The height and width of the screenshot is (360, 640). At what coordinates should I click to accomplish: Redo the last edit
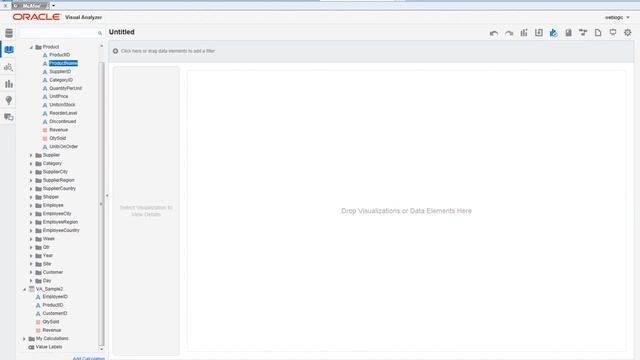(x=509, y=33)
